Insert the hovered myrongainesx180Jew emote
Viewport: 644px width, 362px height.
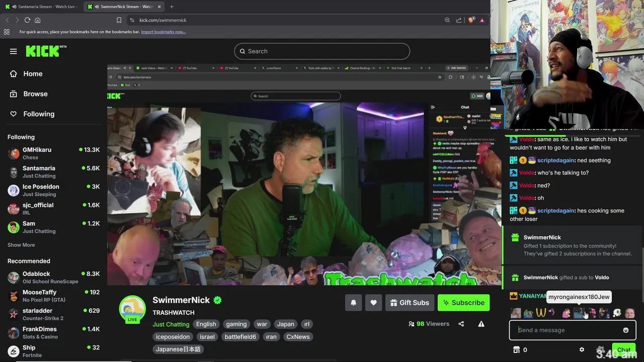(x=579, y=313)
